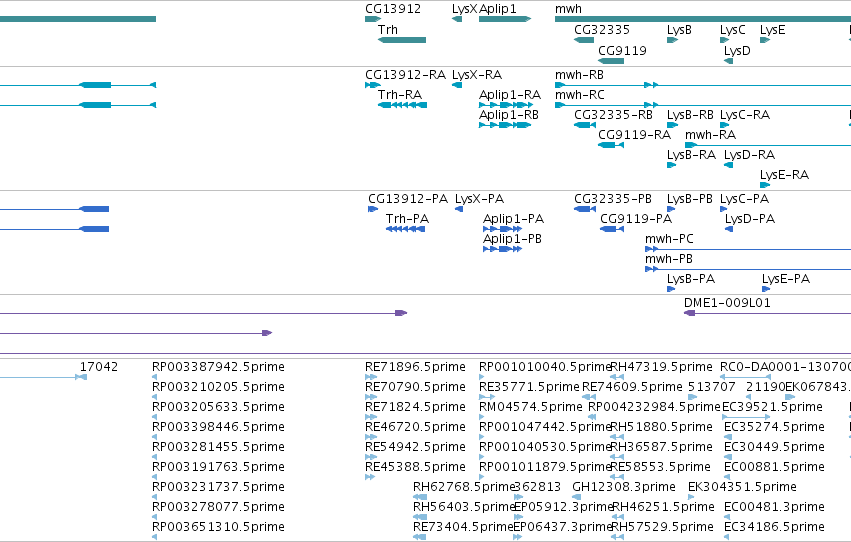This screenshot has height=542, width=851.
Task: Click EST RE71896.5prime
Action: click(x=415, y=367)
